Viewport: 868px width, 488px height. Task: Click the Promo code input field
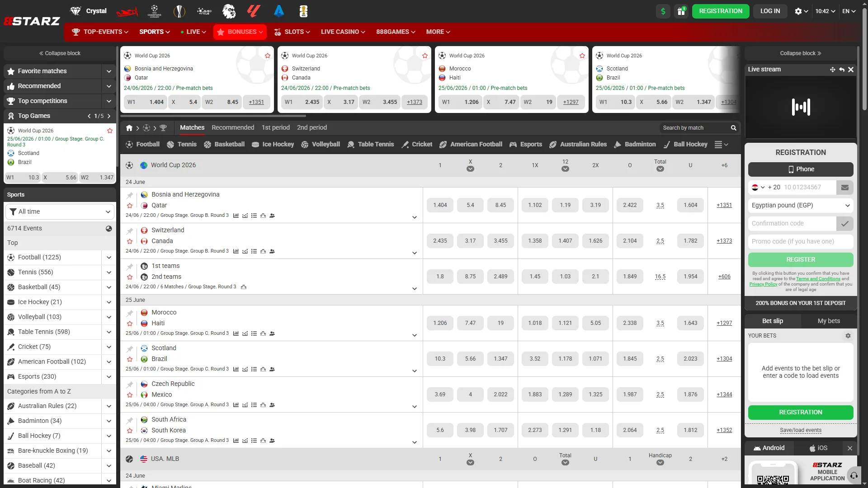point(801,242)
